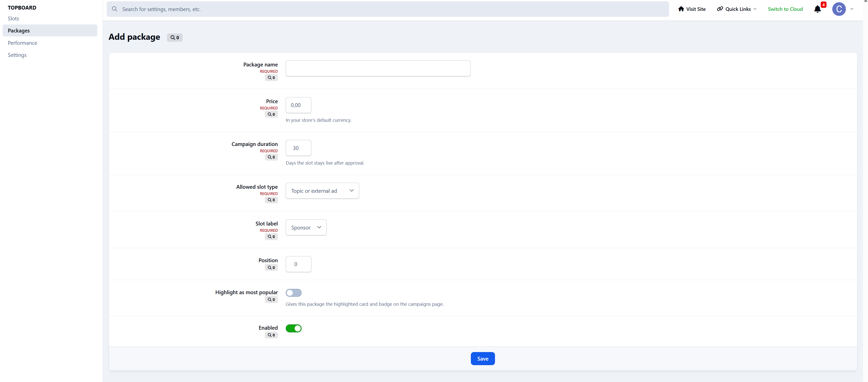Screen dimensions: 868x382
Task: Turn off the Enabled toggle
Action: coord(294,328)
